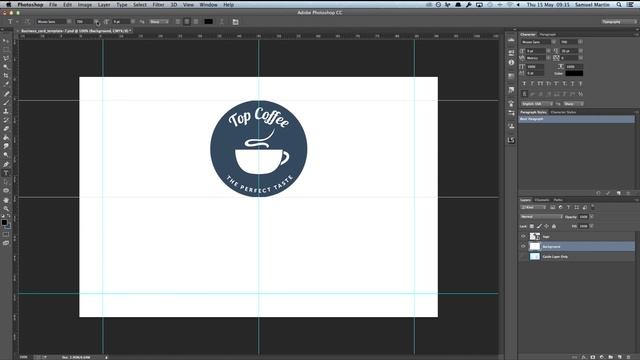Select the Brush tool
This screenshot has height=360, width=640.
6,102
